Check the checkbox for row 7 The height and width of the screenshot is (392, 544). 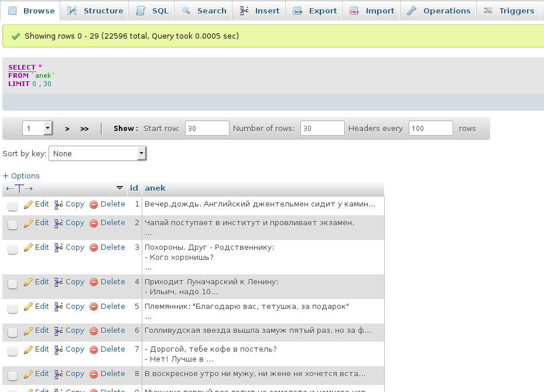(12, 351)
